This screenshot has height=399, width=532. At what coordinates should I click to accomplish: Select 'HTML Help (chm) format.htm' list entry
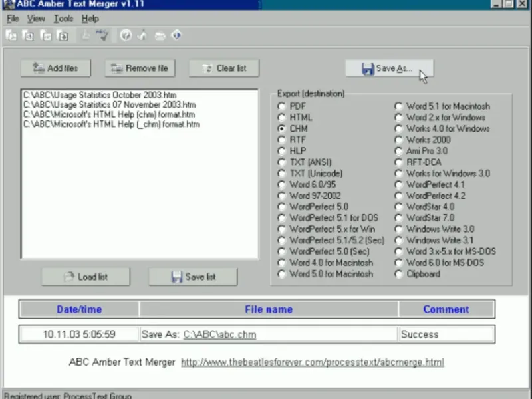109,114
